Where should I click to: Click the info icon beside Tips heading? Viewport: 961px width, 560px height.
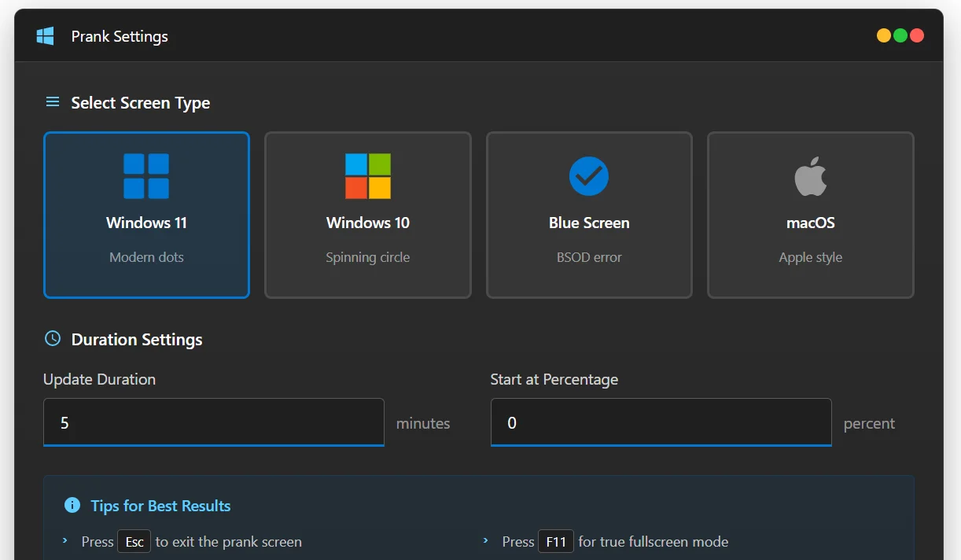[x=72, y=505]
